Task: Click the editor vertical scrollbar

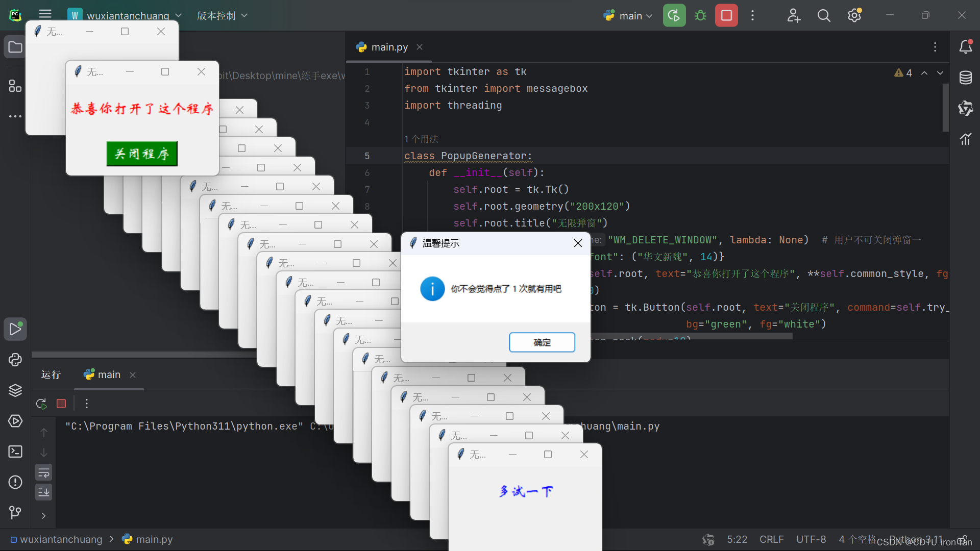Action: tap(945, 107)
